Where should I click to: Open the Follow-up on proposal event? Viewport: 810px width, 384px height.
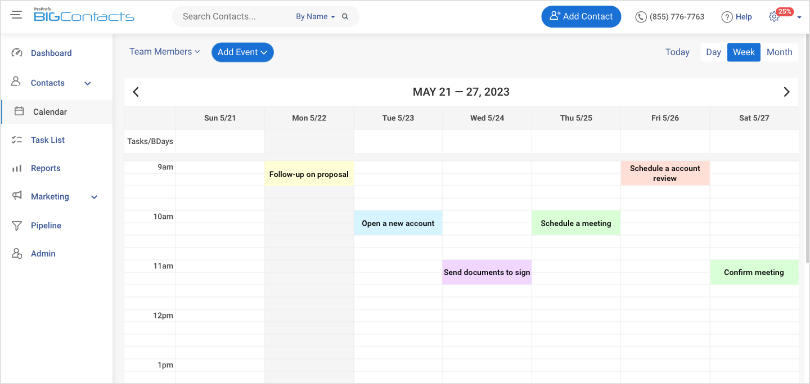pos(309,174)
